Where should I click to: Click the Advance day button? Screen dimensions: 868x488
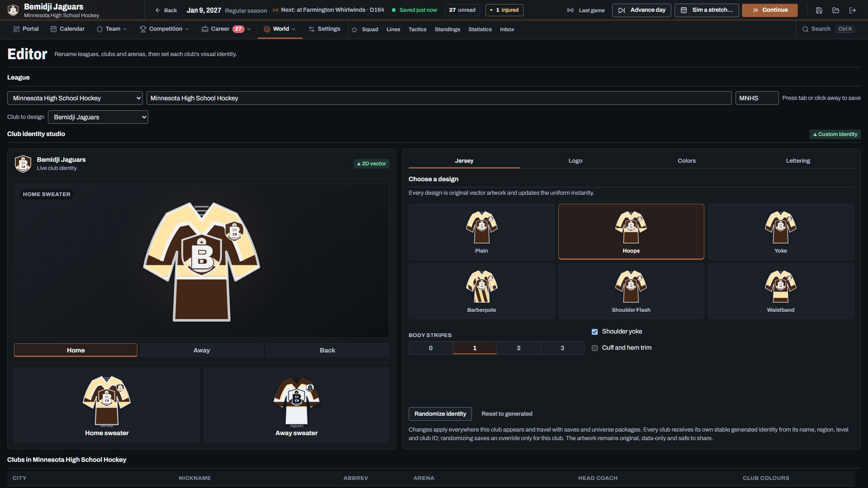click(x=642, y=10)
